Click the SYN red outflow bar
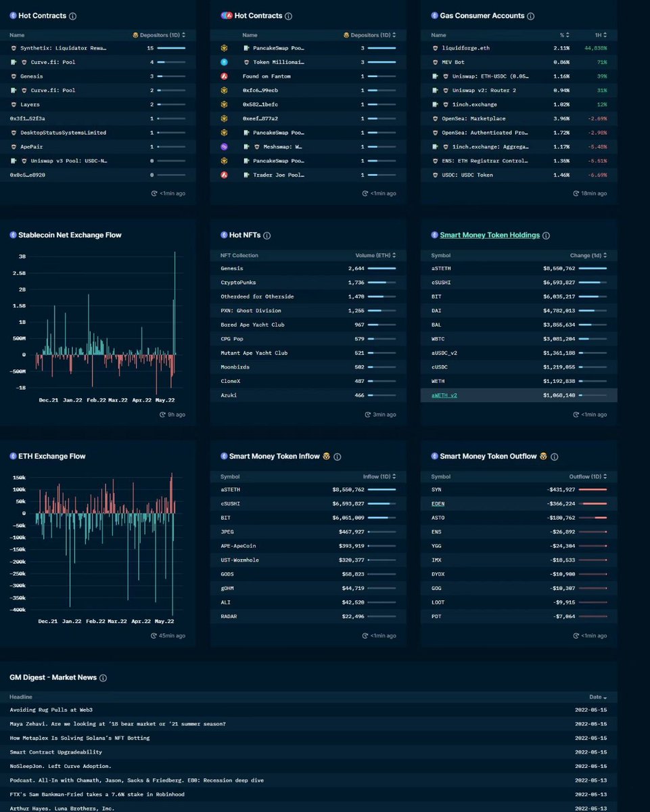This screenshot has height=812, width=650. tap(593, 490)
